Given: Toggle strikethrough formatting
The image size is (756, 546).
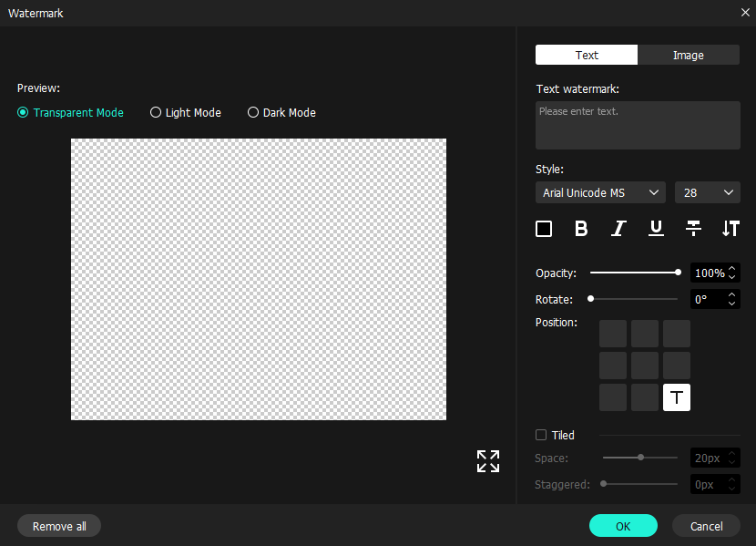Looking at the screenshot, I should point(693,229).
